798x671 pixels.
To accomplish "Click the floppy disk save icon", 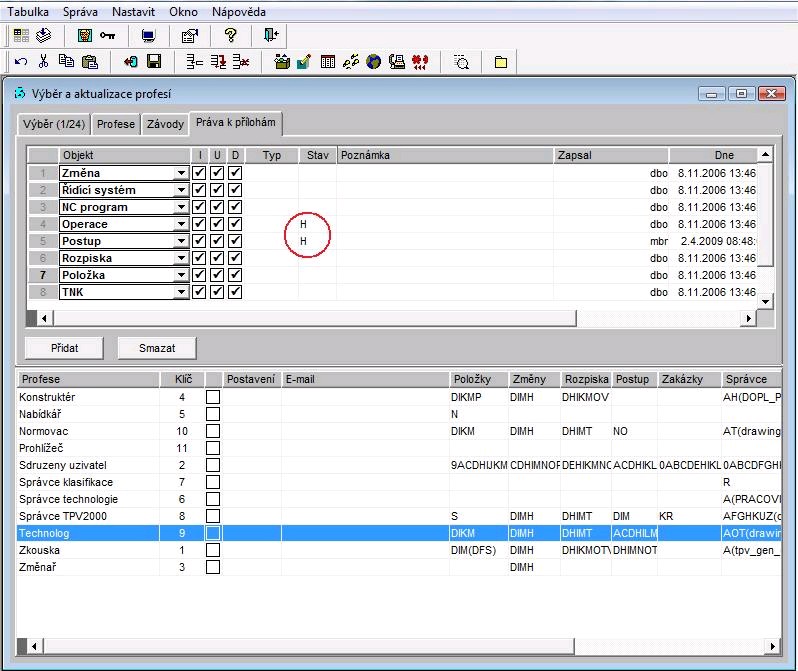I will (x=154, y=62).
